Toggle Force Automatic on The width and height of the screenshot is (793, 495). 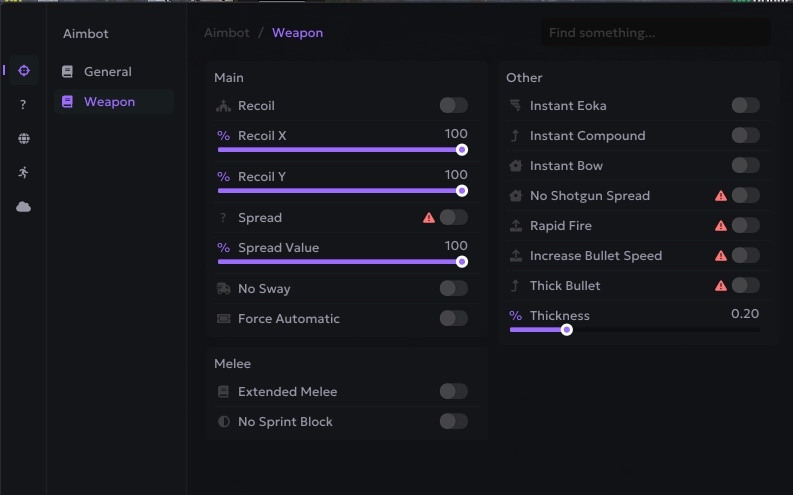point(453,318)
